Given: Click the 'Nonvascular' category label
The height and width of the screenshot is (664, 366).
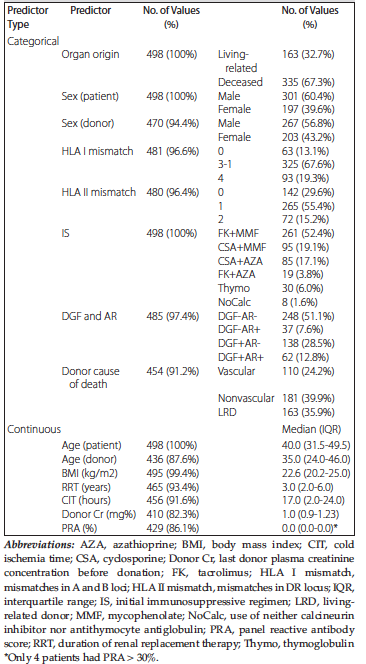Looking at the screenshot, I should [x=246, y=398].
